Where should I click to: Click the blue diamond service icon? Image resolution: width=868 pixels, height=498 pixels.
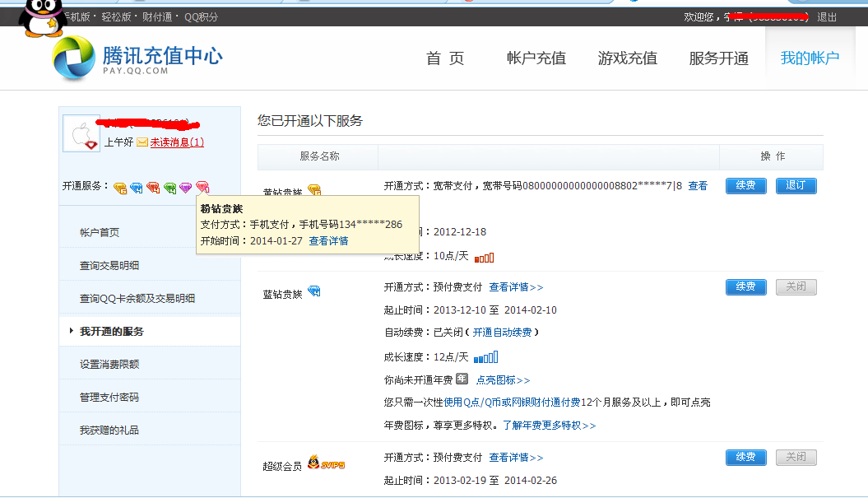coord(137,188)
